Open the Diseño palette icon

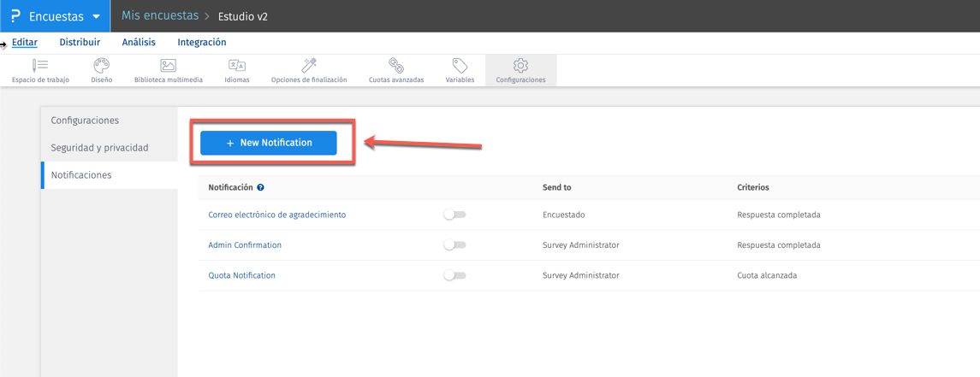101,66
